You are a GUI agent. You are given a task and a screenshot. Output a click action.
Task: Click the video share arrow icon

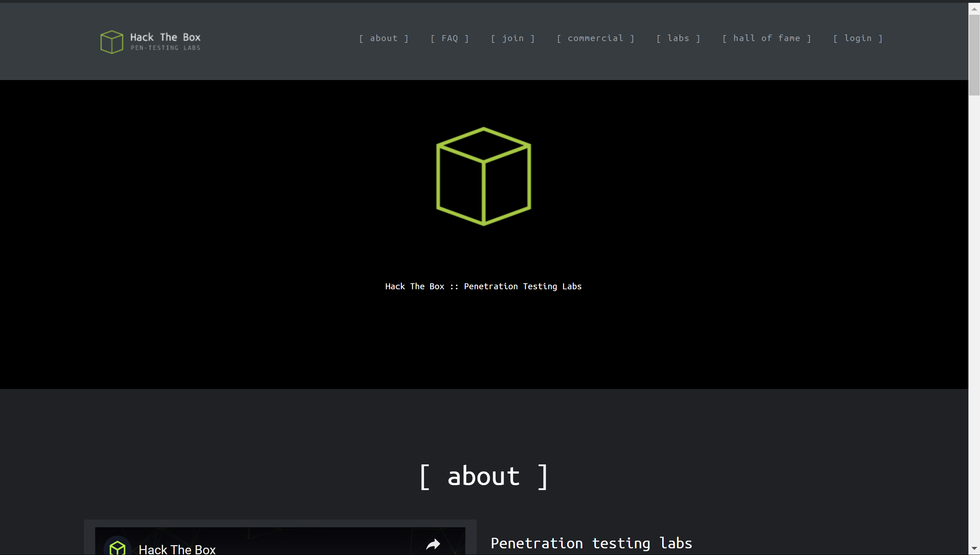(433, 544)
